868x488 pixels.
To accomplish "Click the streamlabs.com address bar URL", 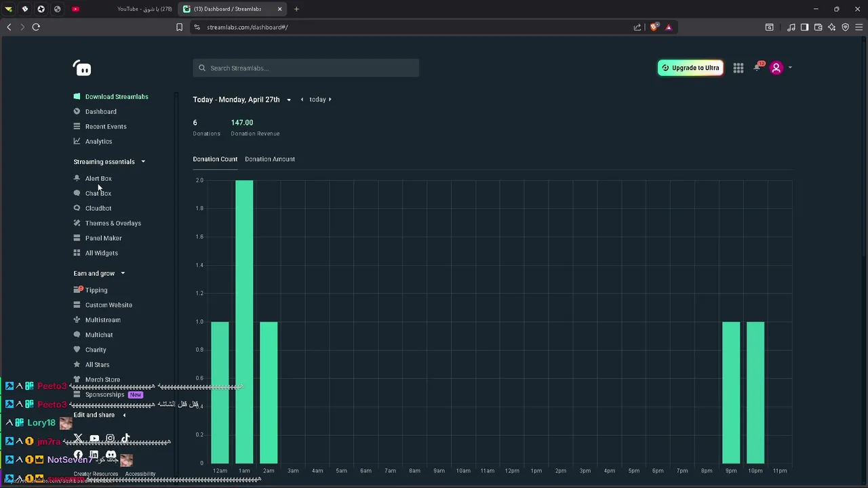I will click(x=248, y=27).
